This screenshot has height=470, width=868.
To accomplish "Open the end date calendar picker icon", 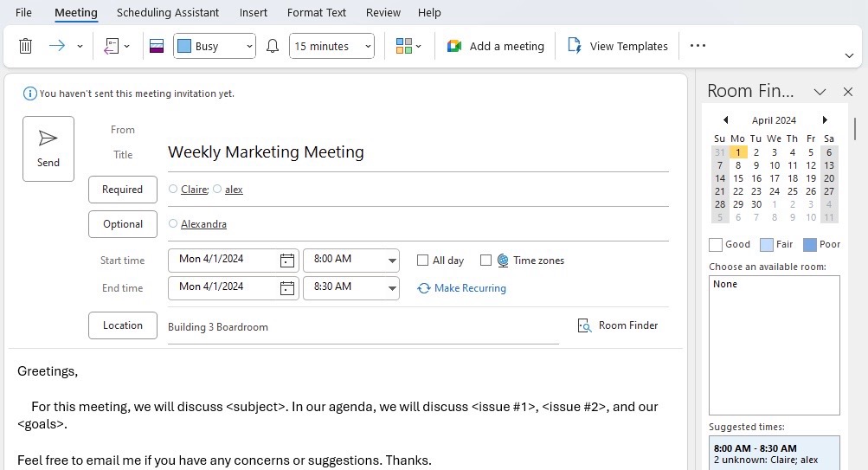I will pyautogui.click(x=286, y=288).
